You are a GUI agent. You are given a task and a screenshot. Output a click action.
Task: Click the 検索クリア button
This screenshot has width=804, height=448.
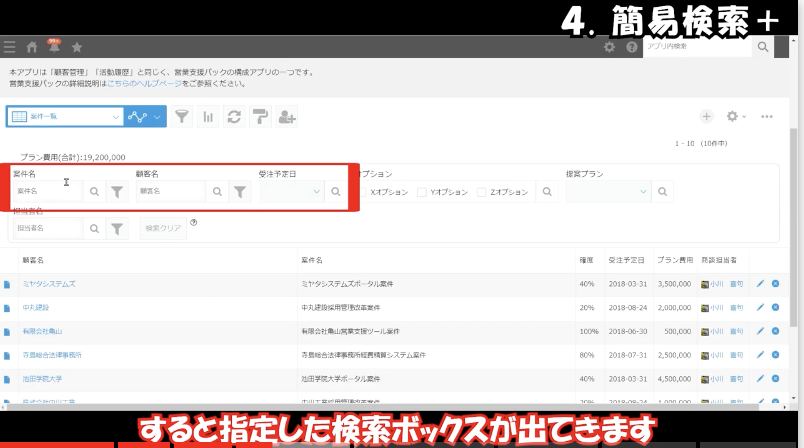point(163,229)
